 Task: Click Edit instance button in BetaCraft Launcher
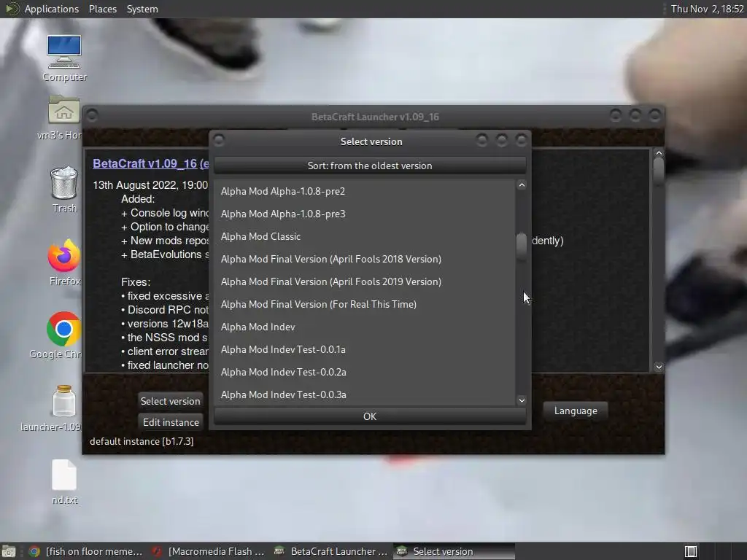pyautogui.click(x=171, y=422)
